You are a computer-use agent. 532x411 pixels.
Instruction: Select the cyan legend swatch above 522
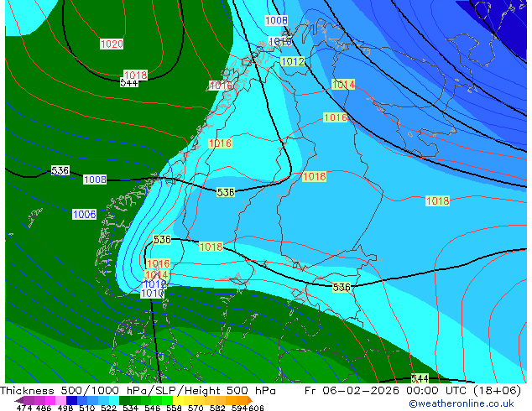[x=114, y=400]
